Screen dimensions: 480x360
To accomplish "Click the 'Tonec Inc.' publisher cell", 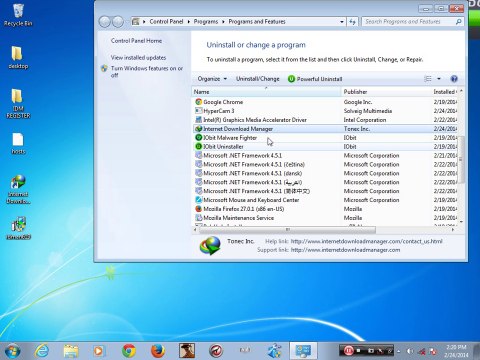I will pos(357,129).
